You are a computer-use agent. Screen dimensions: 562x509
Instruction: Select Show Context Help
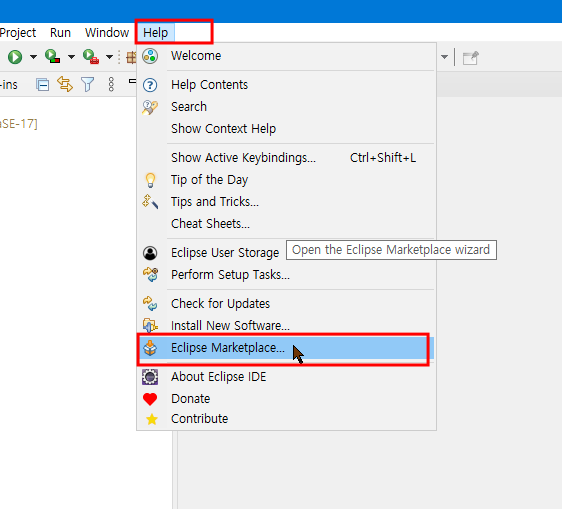click(286, 129)
